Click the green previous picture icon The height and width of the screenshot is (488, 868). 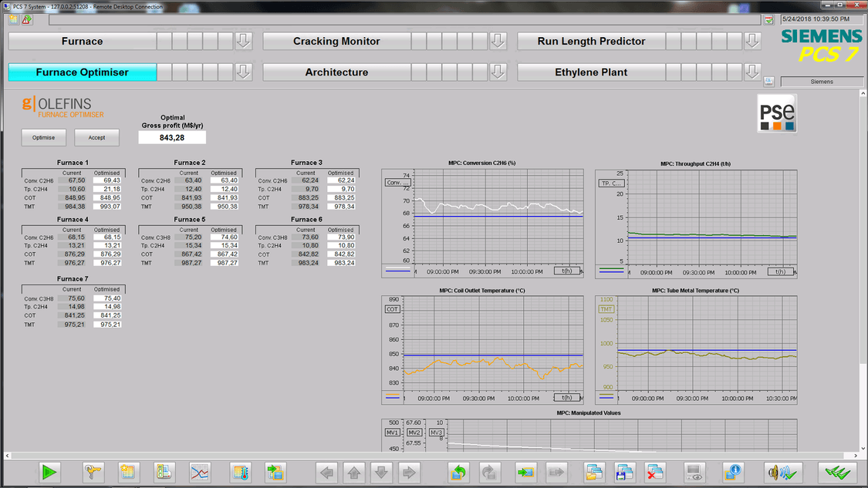coord(458,472)
